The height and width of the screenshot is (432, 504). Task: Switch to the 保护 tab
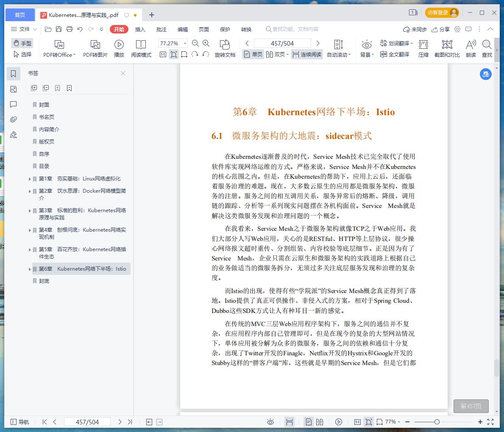pyautogui.click(x=225, y=29)
